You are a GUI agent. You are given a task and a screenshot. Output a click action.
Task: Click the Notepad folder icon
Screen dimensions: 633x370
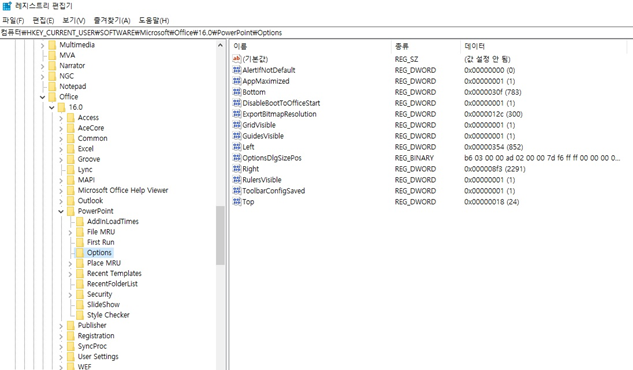click(52, 86)
